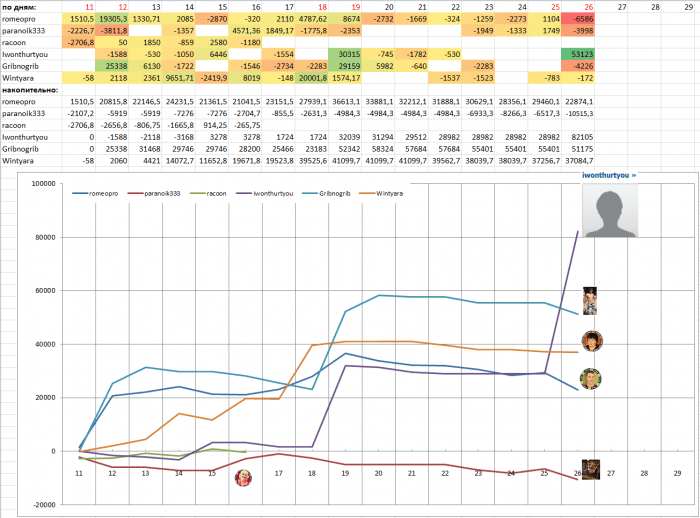Click the Gribnogrib avatar near the teal line end
700x518 pixels.
(590, 301)
